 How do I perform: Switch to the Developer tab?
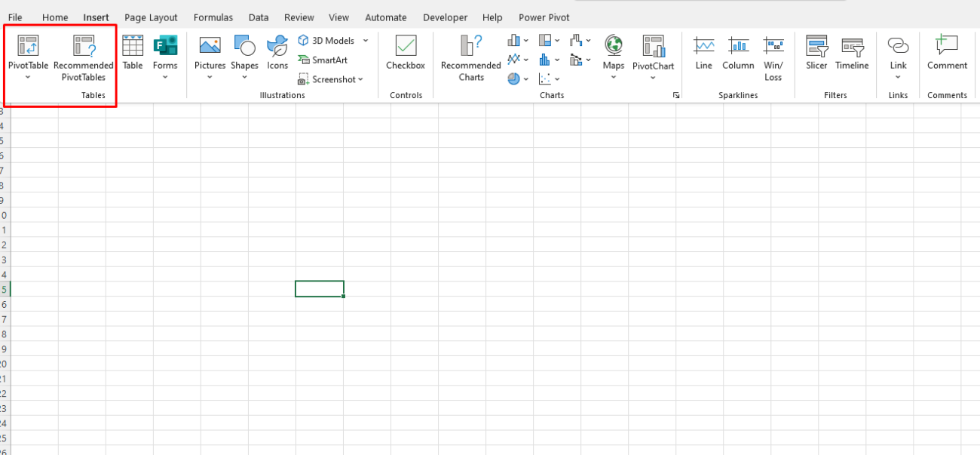pyautogui.click(x=445, y=17)
